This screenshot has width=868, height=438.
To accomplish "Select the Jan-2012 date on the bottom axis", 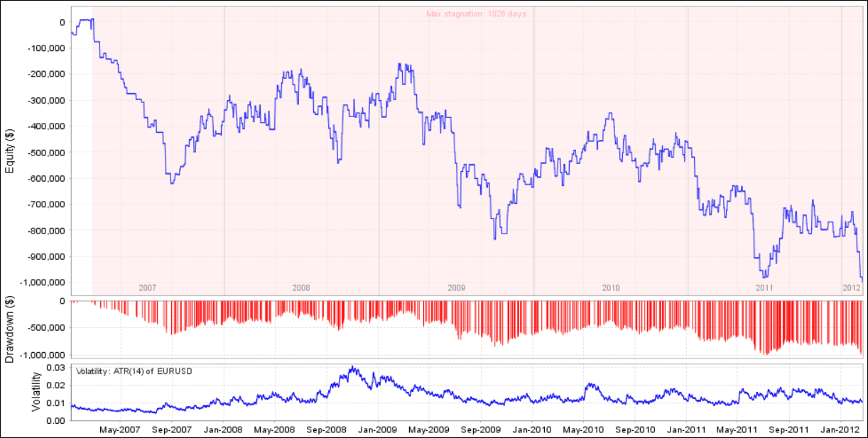I will [841, 429].
